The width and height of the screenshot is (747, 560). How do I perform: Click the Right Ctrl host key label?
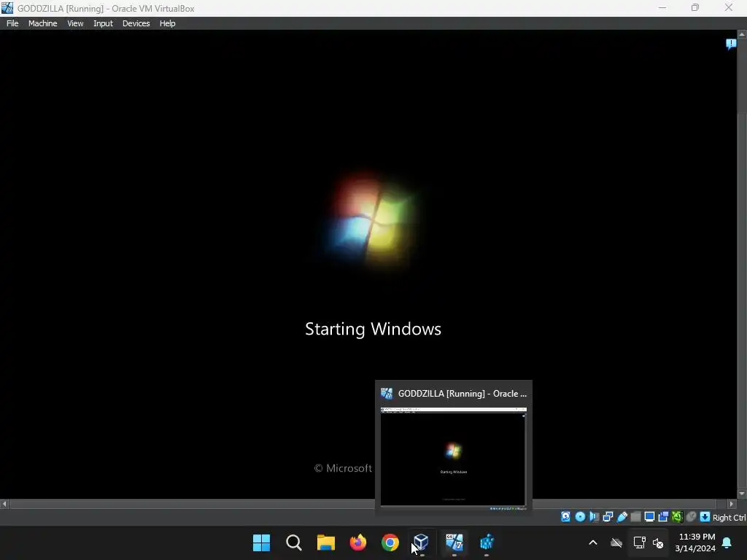729,518
